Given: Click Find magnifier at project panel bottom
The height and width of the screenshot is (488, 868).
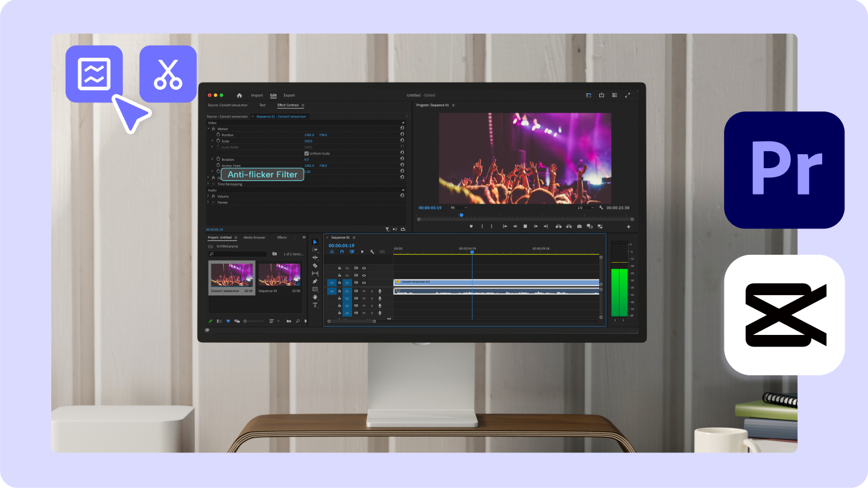Looking at the screenshot, I should [297, 321].
